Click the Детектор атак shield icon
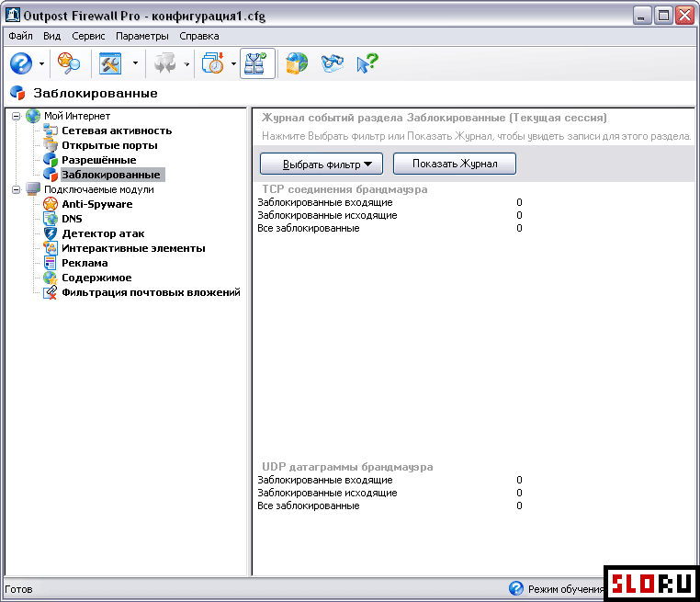Screen dimensions: 700x602 pos(51,233)
